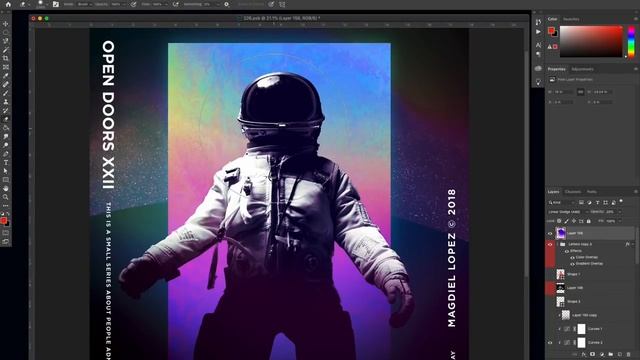This screenshot has height=360, width=640.
Task: Switch to the Swatches tab
Action: [571, 19]
